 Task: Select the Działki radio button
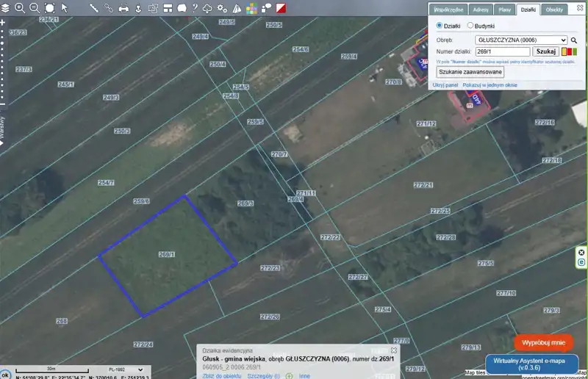440,26
